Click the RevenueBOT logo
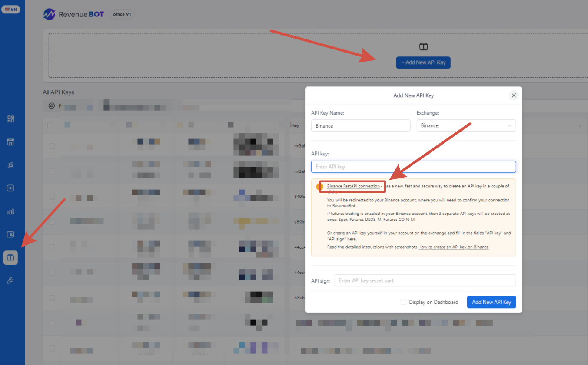Screen dimensions: 588x365 click(x=73, y=14)
